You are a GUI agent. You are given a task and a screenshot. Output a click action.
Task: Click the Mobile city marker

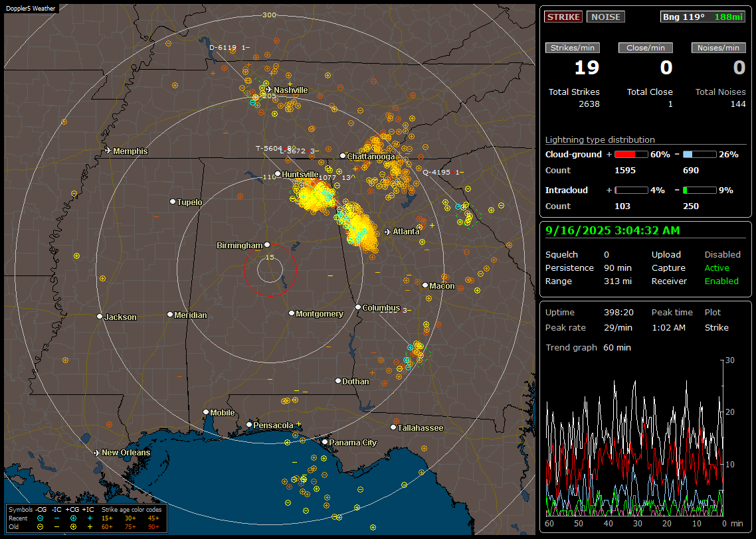(x=206, y=412)
